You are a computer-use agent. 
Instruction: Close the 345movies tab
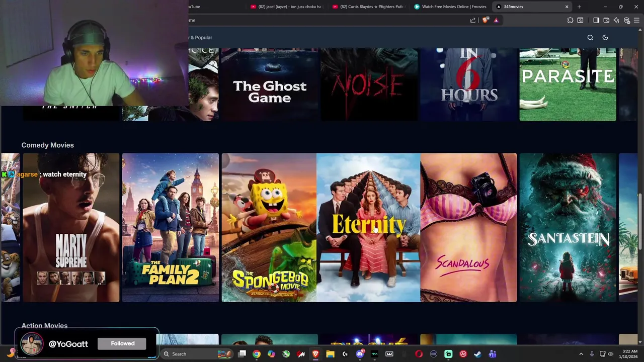coord(567,7)
